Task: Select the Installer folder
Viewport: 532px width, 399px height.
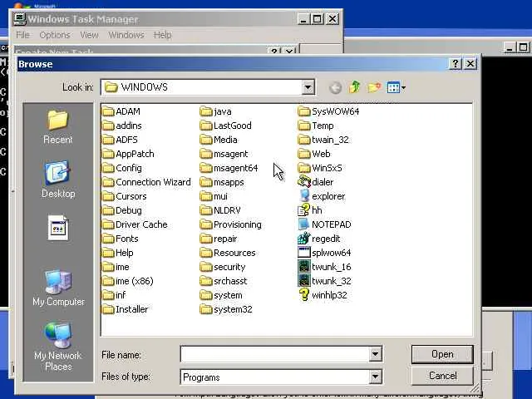Action: pos(125,309)
